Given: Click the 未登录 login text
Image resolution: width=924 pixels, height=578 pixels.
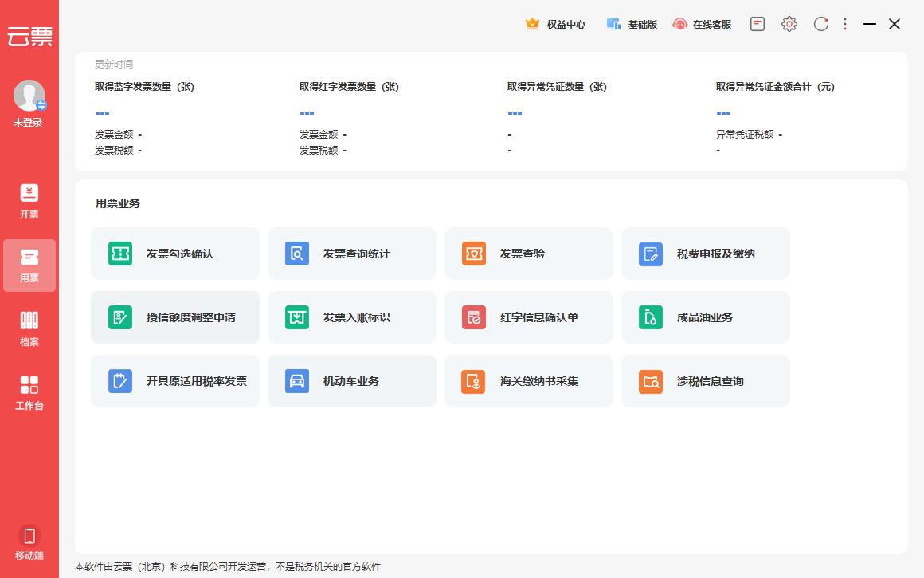Looking at the screenshot, I should 29,122.
